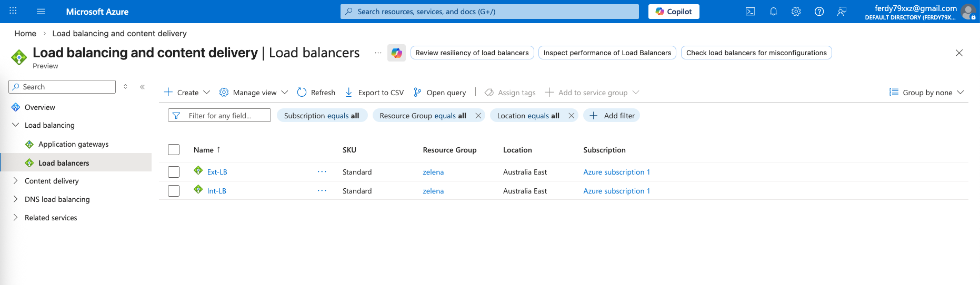The height and width of the screenshot is (285, 980).
Task: Tick the checkbox for Ext-LB row
Action: tap(174, 172)
